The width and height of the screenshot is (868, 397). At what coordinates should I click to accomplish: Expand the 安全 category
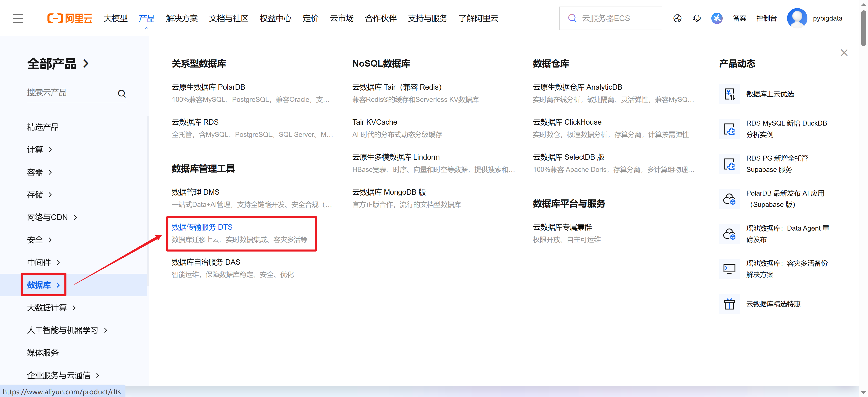click(39, 240)
